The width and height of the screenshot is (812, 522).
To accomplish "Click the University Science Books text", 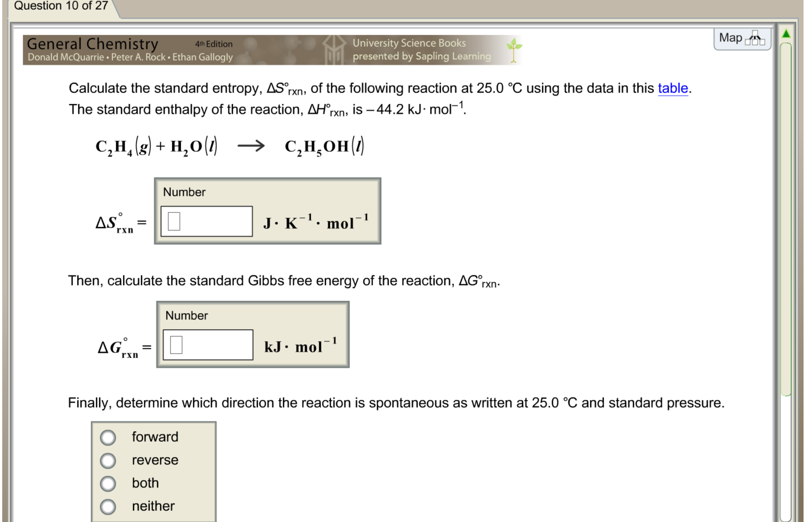I will [x=409, y=43].
